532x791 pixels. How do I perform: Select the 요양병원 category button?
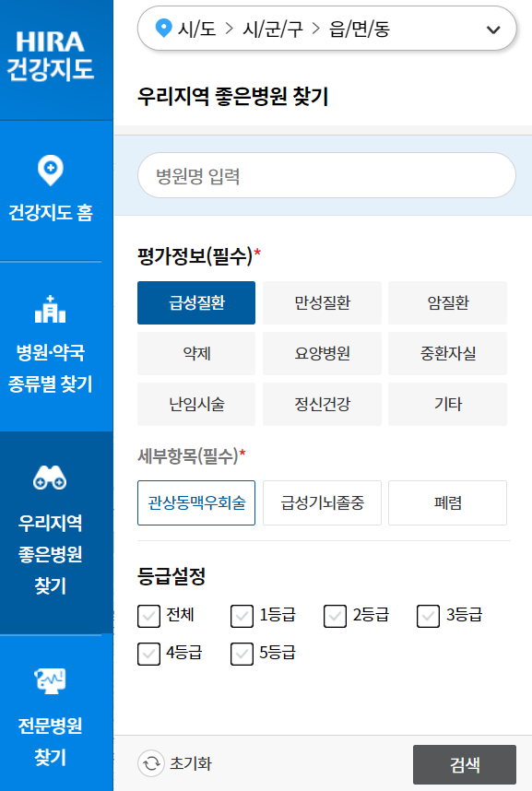tap(322, 353)
